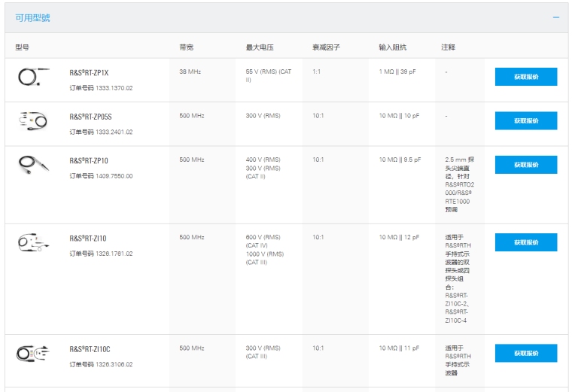This screenshot has height=392, width=572.
Task: Open the RT-ZP1X probe thumbnail image
Action: point(33,77)
